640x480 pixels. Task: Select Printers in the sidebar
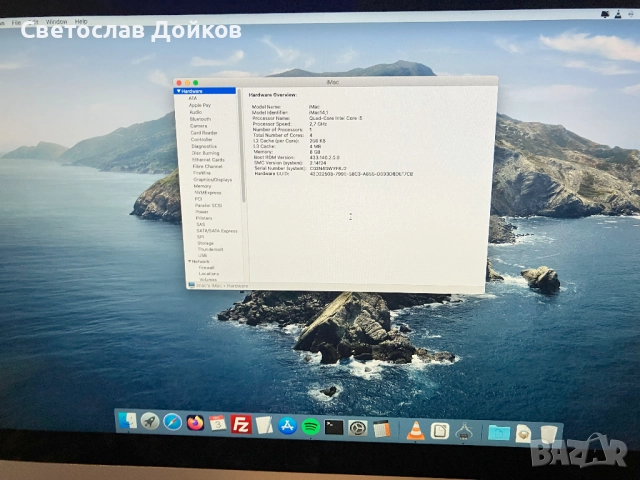(x=204, y=218)
